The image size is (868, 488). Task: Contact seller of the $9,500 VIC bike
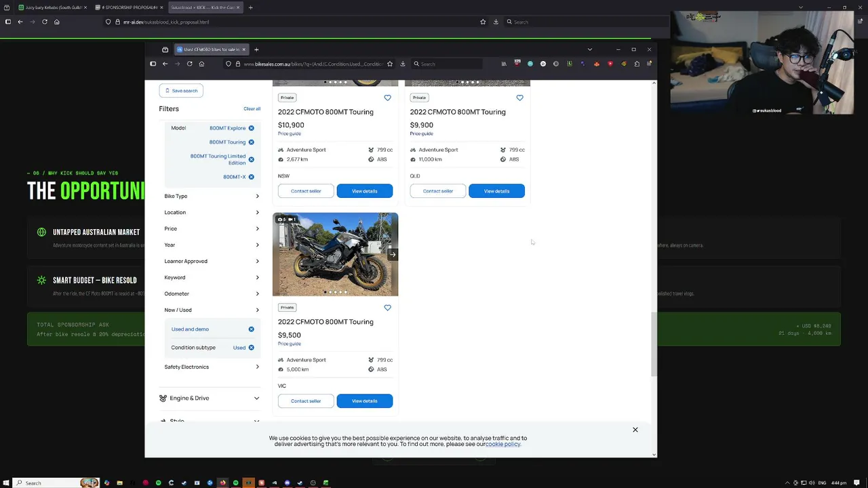(x=306, y=401)
